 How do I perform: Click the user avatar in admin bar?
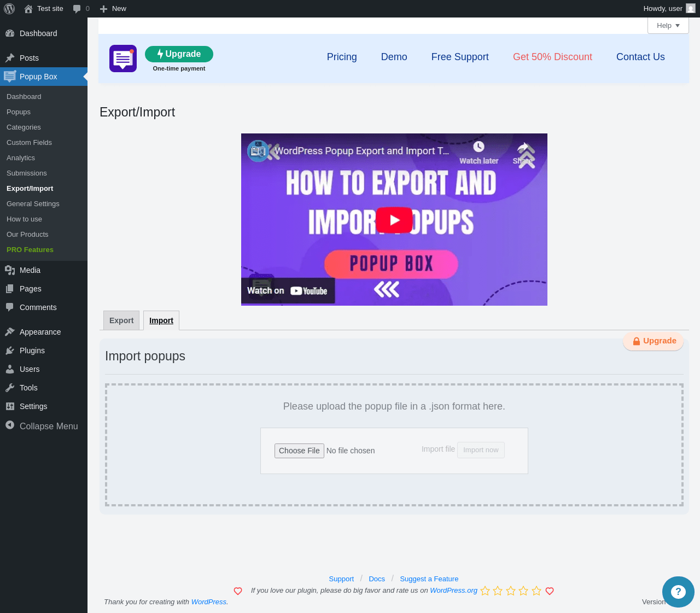pyautogui.click(x=691, y=9)
